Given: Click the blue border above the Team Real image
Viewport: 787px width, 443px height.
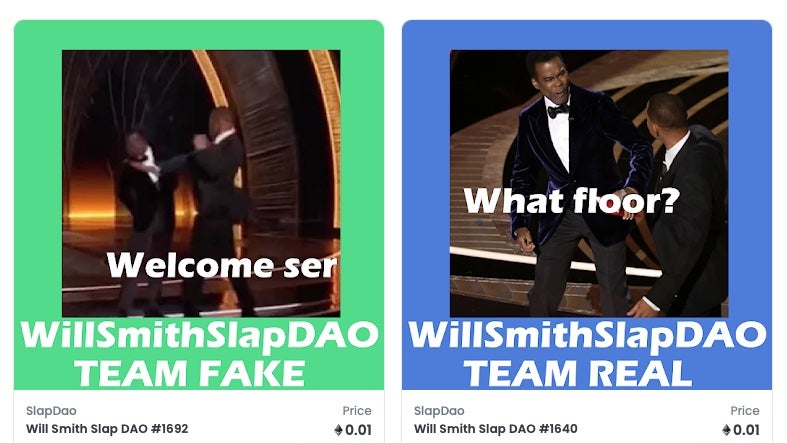Looking at the screenshot, I should [x=587, y=35].
